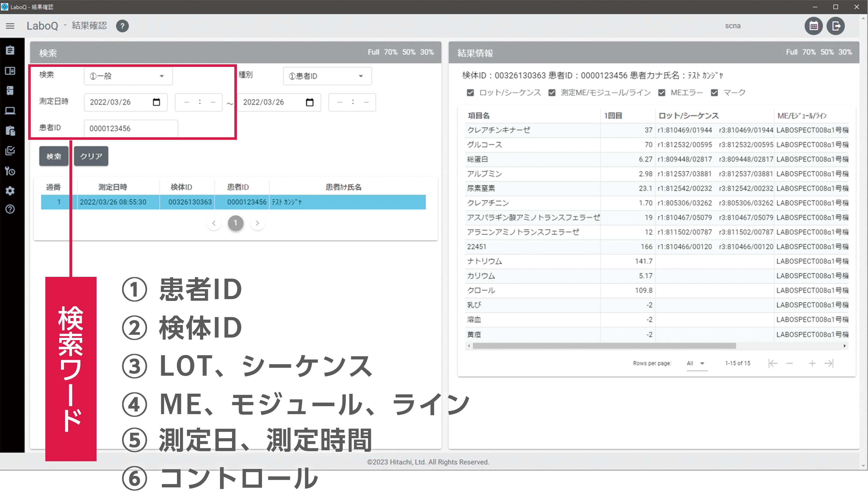Image resolution: width=868 pixels, height=503 pixels.
Task: Select the clipboard icon in left sidebar
Action: (10, 50)
